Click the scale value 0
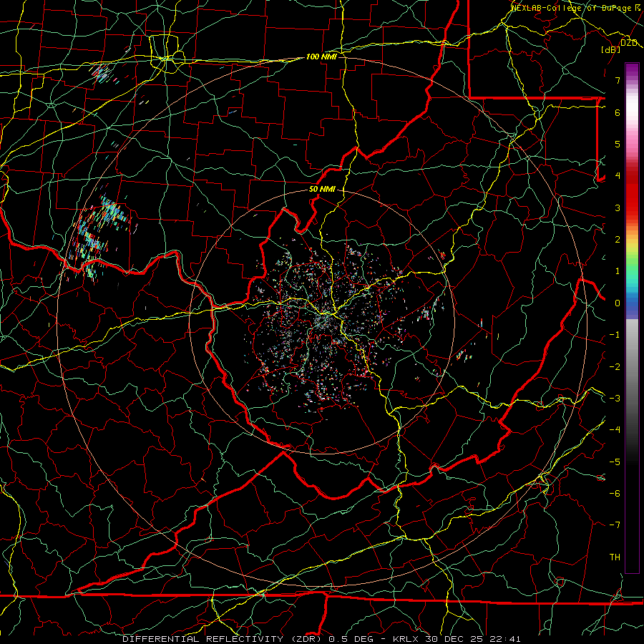Image resolution: width=644 pixels, height=644 pixels. click(618, 303)
